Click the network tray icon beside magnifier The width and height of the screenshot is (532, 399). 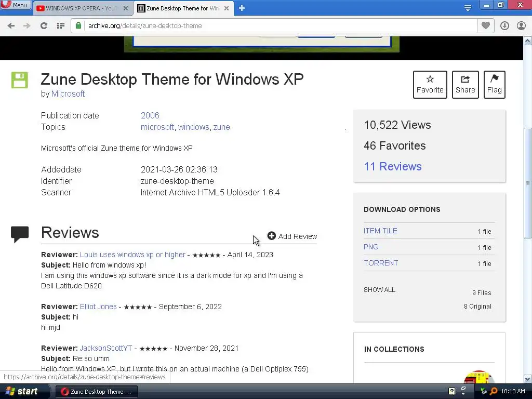coord(484,391)
